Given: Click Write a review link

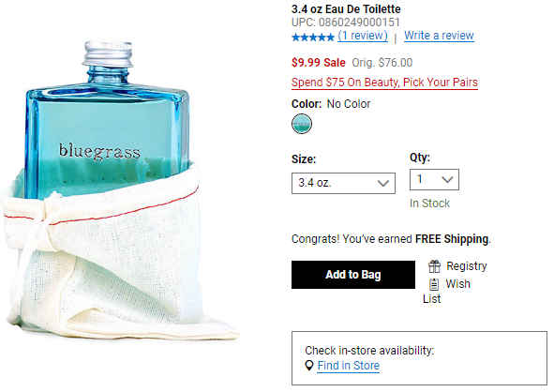Looking at the screenshot, I should click(x=439, y=36).
